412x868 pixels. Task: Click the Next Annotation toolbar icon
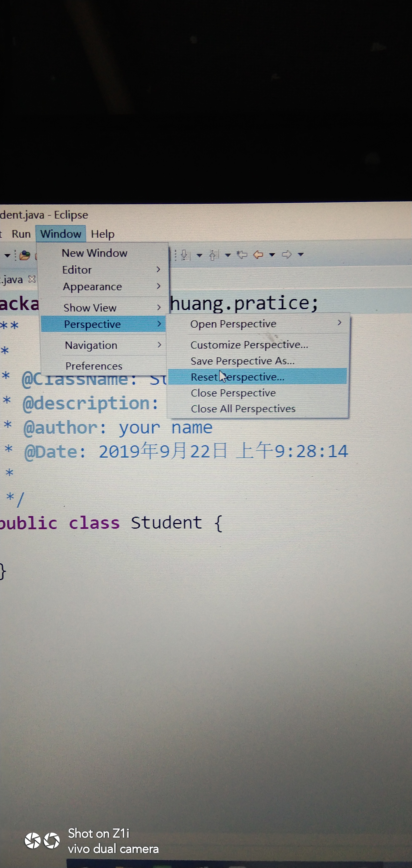[x=185, y=255]
